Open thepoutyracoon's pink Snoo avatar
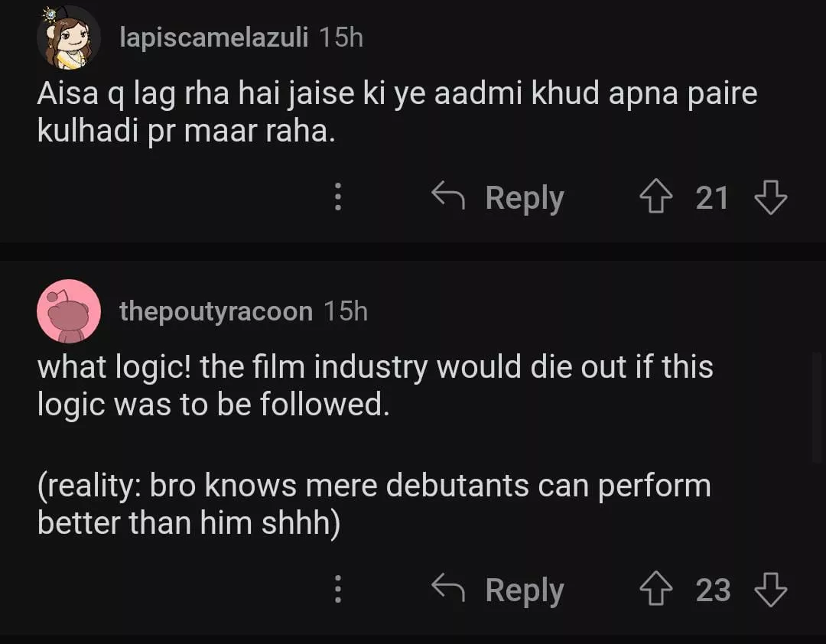The width and height of the screenshot is (826, 644). click(69, 311)
